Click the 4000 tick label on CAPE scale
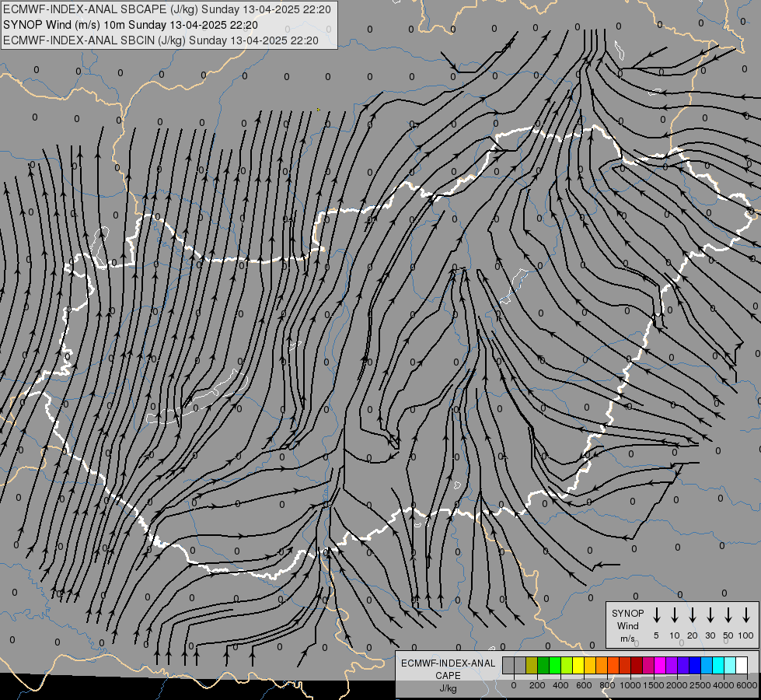 click(x=724, y=685)
